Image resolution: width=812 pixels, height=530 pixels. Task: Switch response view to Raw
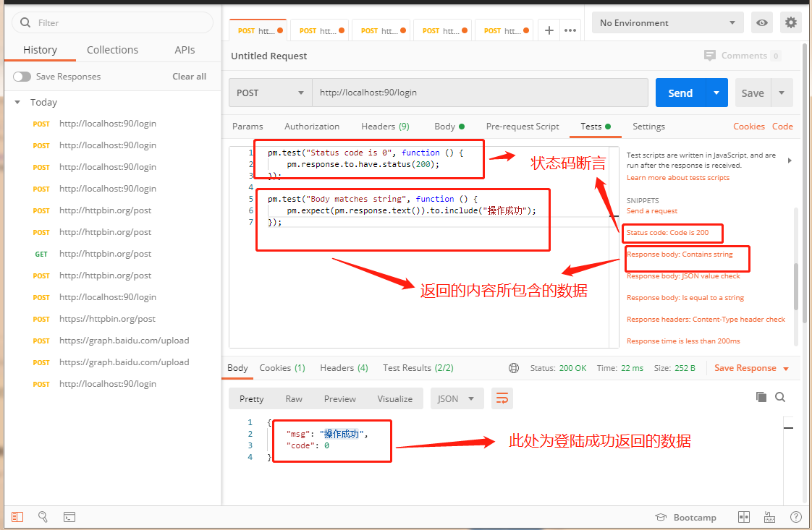pos(294,399)
